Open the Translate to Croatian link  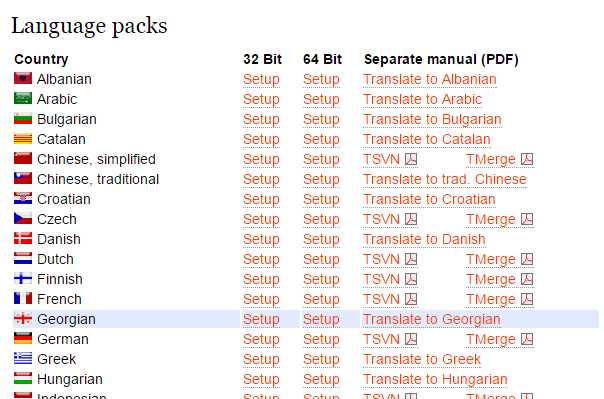click(x=429, y=200)
